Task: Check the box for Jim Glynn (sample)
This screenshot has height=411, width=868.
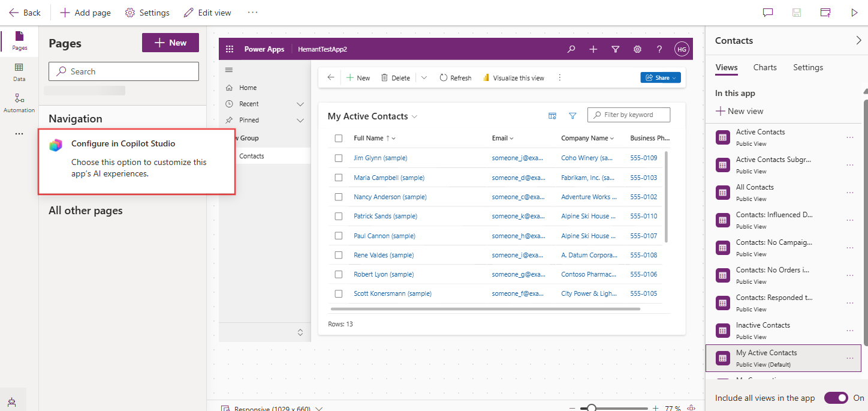Action: pyautogui.click(x=339, y=158)
